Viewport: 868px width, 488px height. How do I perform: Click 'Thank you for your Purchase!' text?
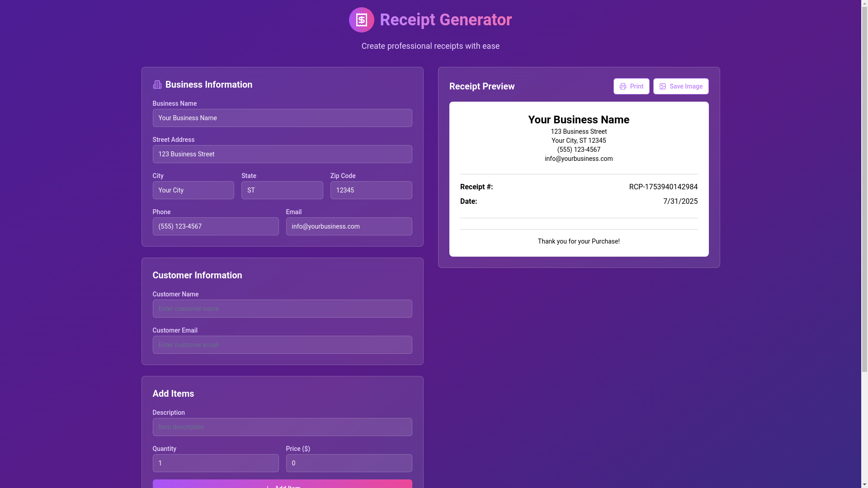point(579,241)
